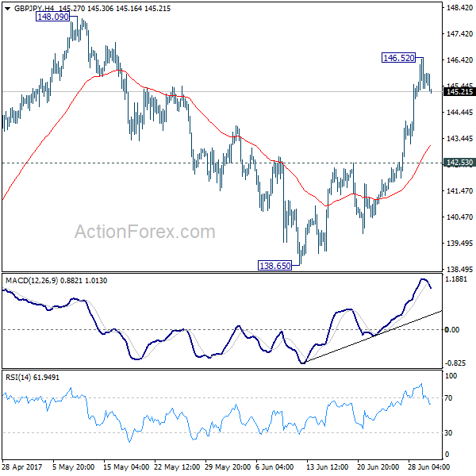
Task: Click the 15 May 04:00 time label
Action: pyautogui.click(x=126, y=466)
